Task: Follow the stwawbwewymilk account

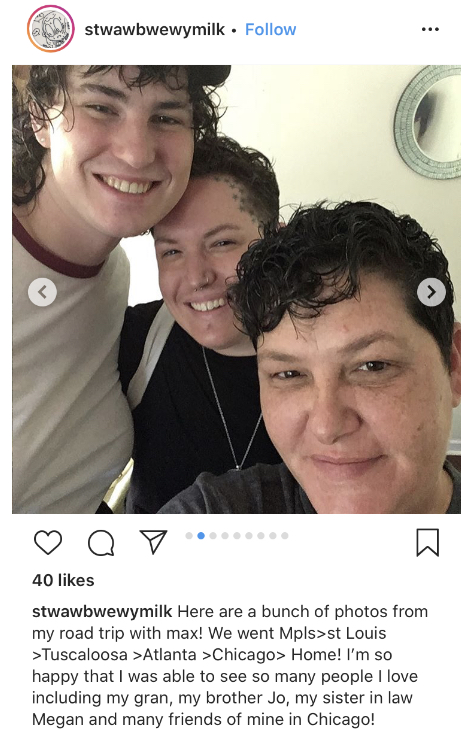Action: point(270,29)
